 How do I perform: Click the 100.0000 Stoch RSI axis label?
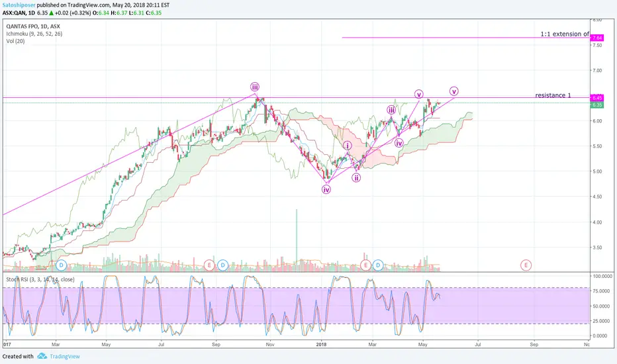(602, 276)
